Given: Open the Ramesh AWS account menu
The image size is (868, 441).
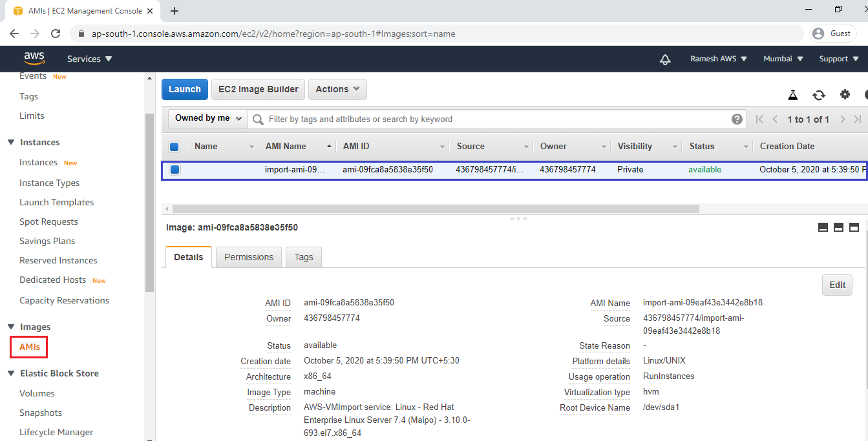Looking at the screenshot, I should (x=719, y=59).
